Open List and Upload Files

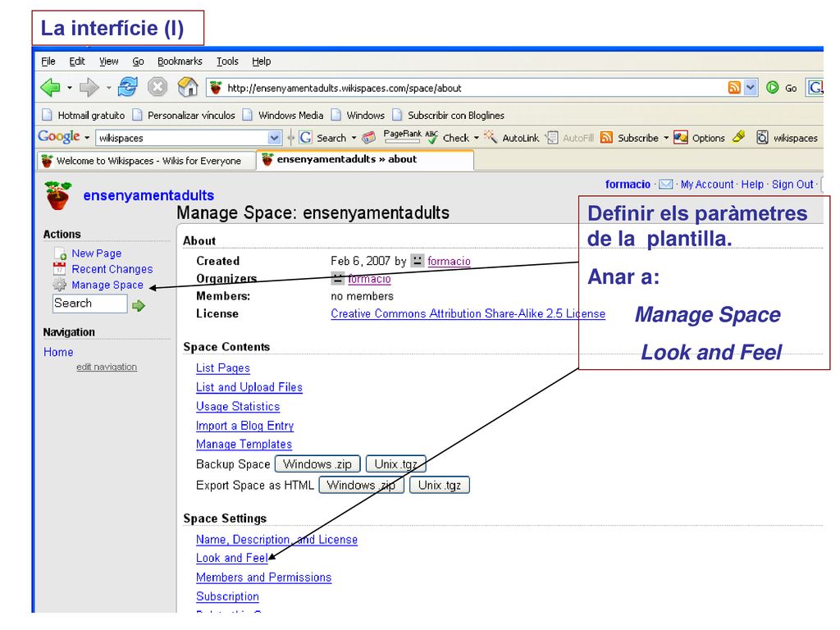pos(249,387)
